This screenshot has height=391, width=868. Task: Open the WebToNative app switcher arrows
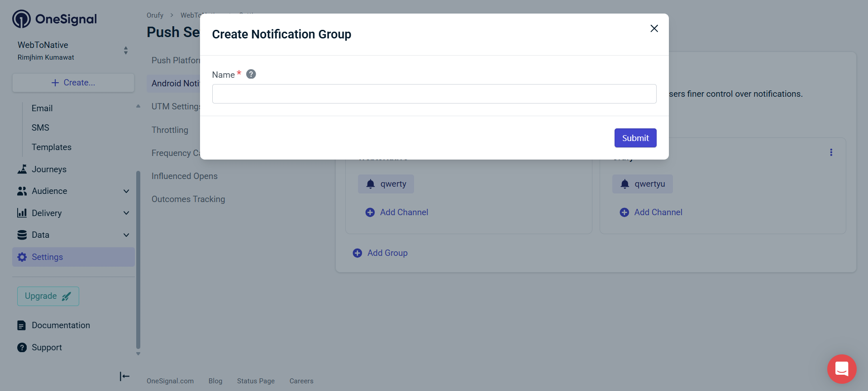[x=126, y=50]
